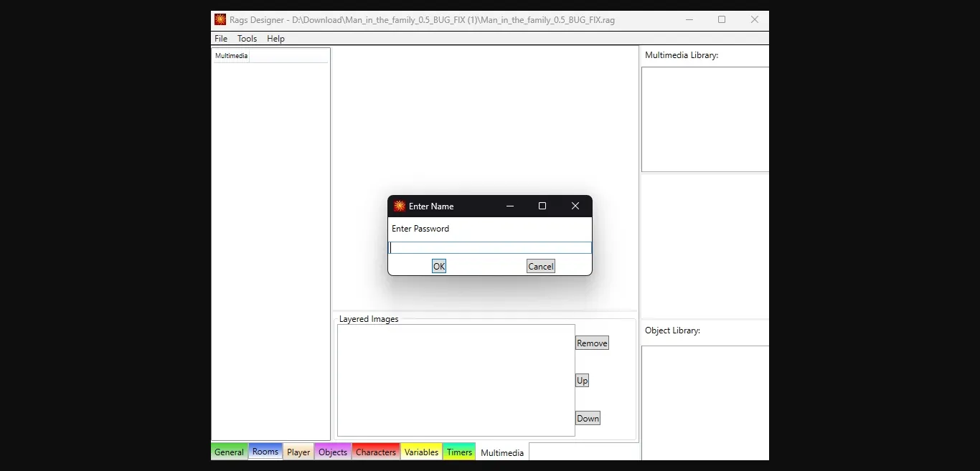The width and height of the screenshot is (980, 471).
Task: Switch to the Rooms tab
Action: (x=265, y=452)
